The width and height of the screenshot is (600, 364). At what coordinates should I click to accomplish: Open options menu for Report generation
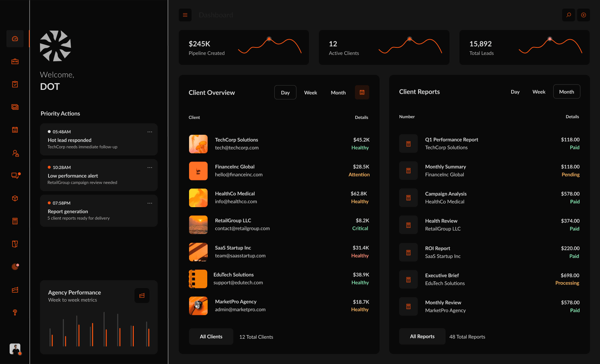tap(150, 203)
